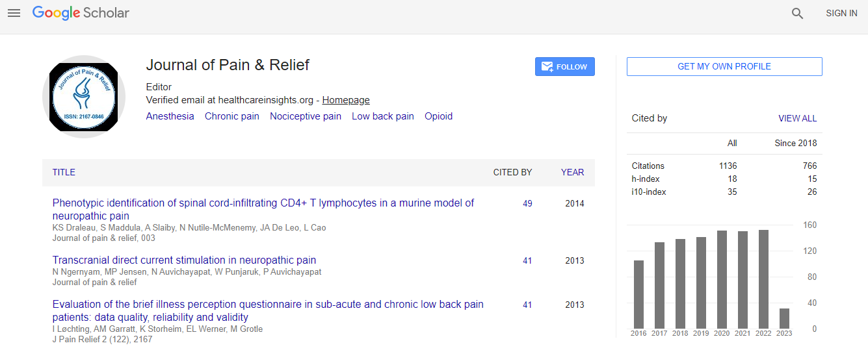868x352 pixels.
Task: Click Get My Own Profile button
Action: pyautogui.click(x=724, y=66)
